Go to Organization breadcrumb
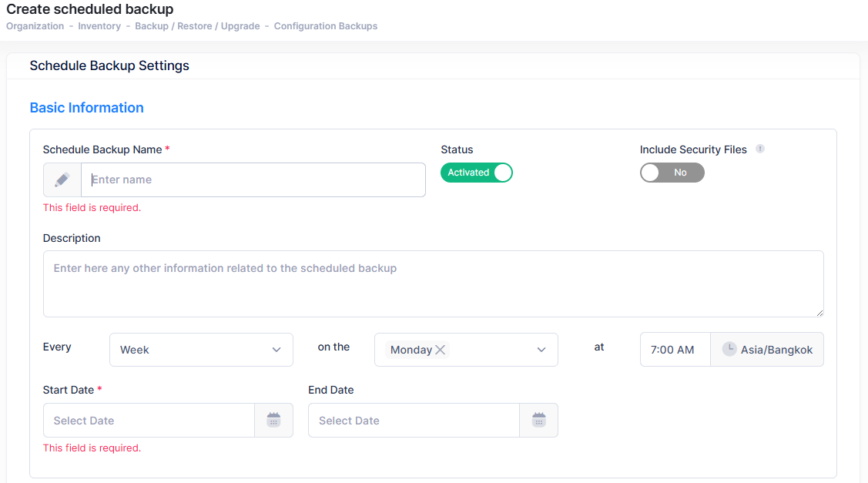This screenshot has height=483, width=868. point(35,26)
